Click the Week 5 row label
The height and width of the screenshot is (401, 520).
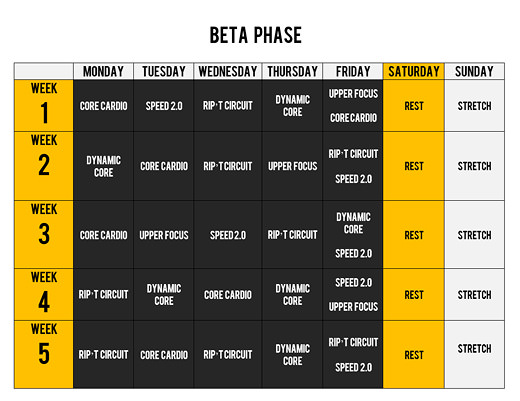(44, 355)
